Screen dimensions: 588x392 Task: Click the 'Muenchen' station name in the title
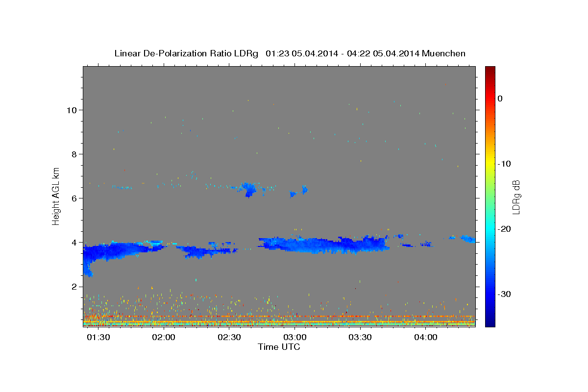coord(444,53)
